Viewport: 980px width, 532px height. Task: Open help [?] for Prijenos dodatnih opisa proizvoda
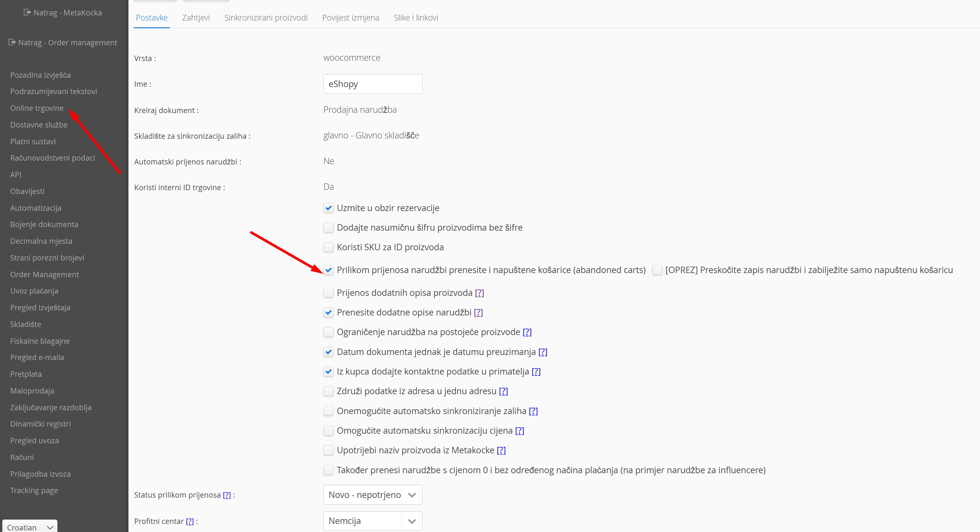(479, 293)
